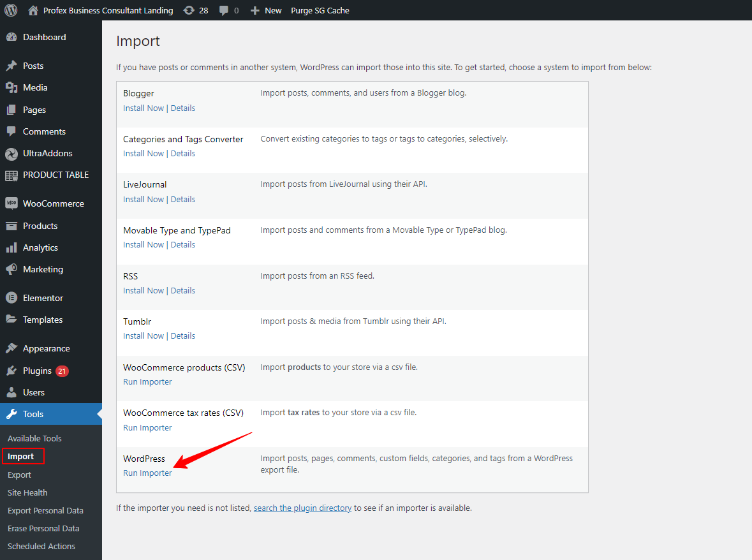Click Install Now for Blogger importer

click(144, 108)
